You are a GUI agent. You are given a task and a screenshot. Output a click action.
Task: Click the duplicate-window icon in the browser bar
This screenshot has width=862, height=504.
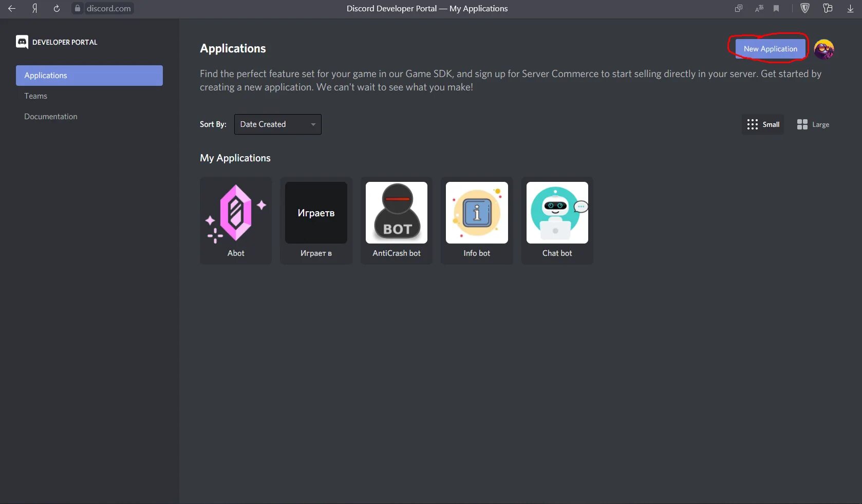point(739,8)
